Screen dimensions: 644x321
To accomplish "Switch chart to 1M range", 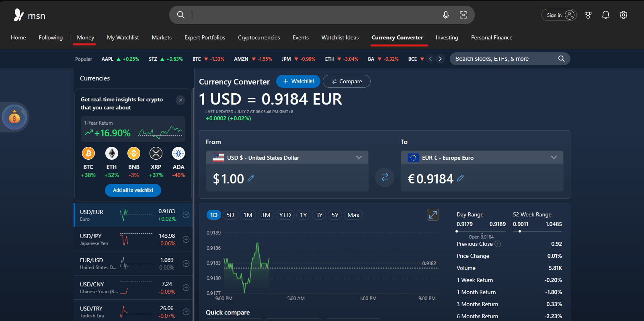I will point(248,215).
